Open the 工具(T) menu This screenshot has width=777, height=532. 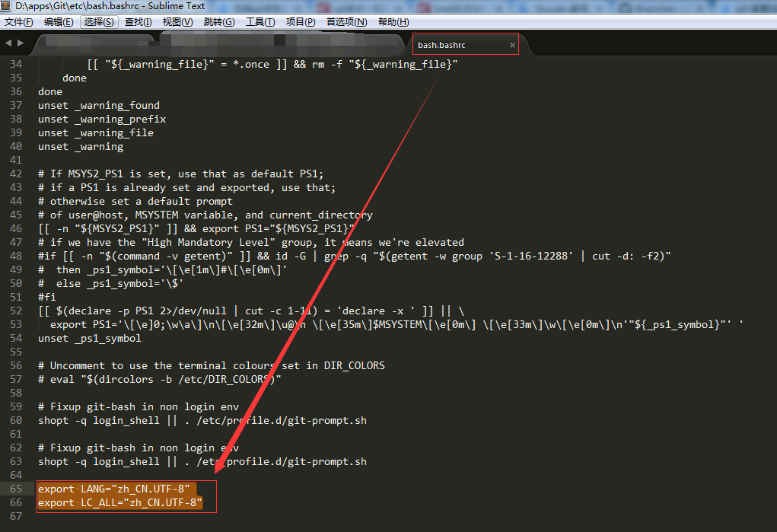coord(261,21)
